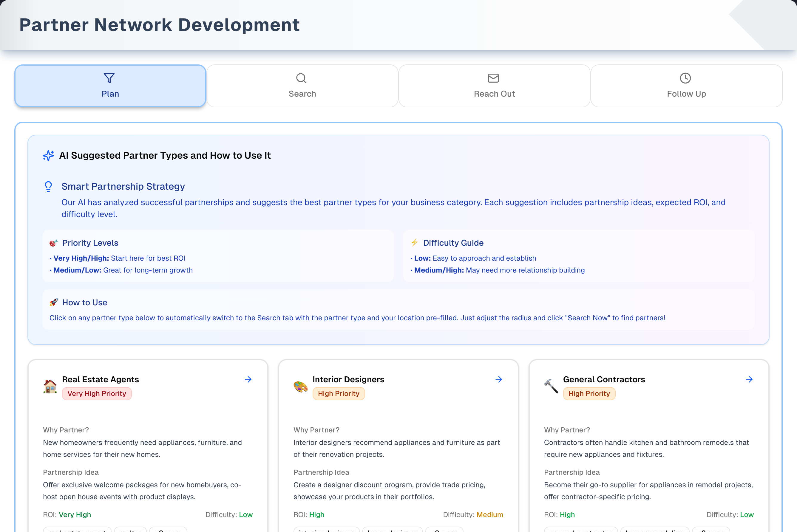Image resolution: width=797 pixels, height=532 pixels.
Task: Click the ROI Very High value
Action: pyautogui.click(x=75, y=515)
